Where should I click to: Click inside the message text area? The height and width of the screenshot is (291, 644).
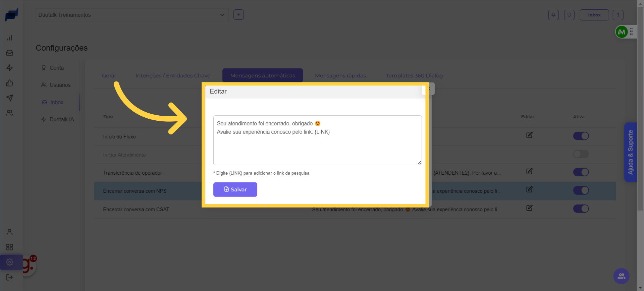[317, 148]
